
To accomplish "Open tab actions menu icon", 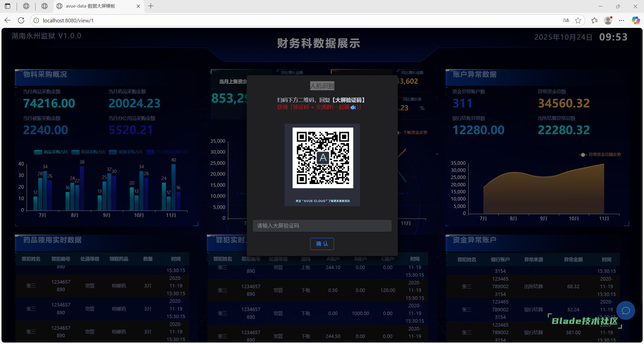I will tap(8, 6).
